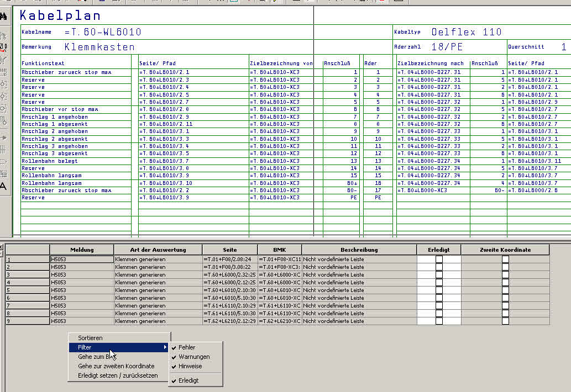Click the Kabelplan title text
This screenshot has height=392, width=571.
60,15
